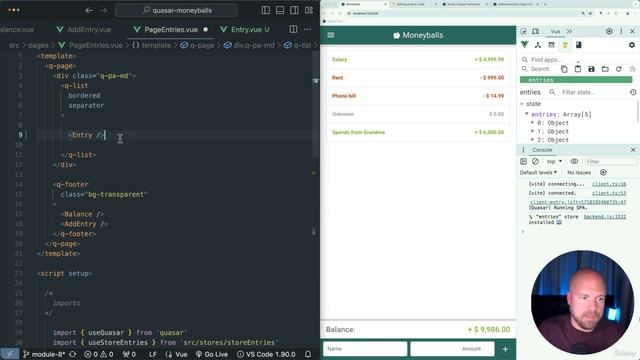Open the 'template' breadcrumb segment
The image size is (640, 360).
pyautogui.click(x=151, y=45)
